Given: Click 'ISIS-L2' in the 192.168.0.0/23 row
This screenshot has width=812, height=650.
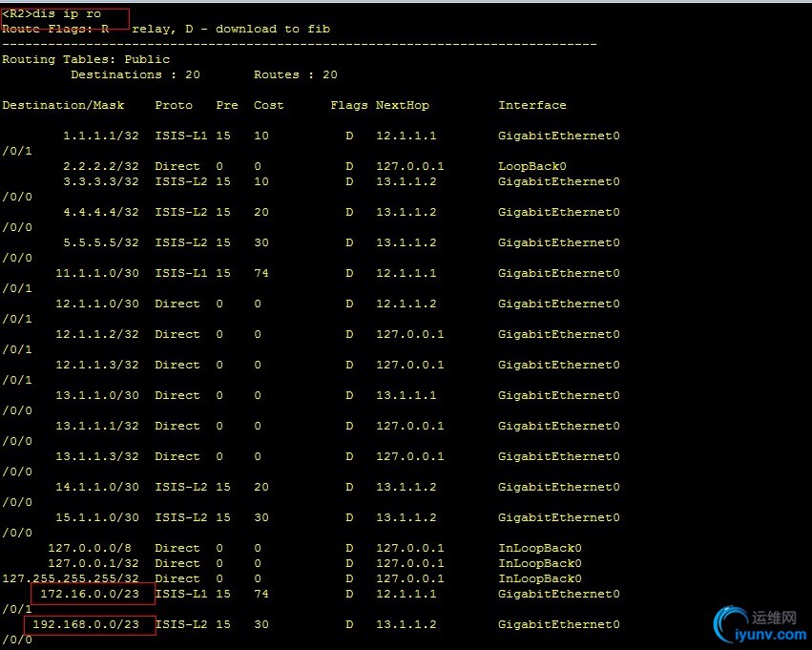Looking at the screenshot, I should 181,624.
